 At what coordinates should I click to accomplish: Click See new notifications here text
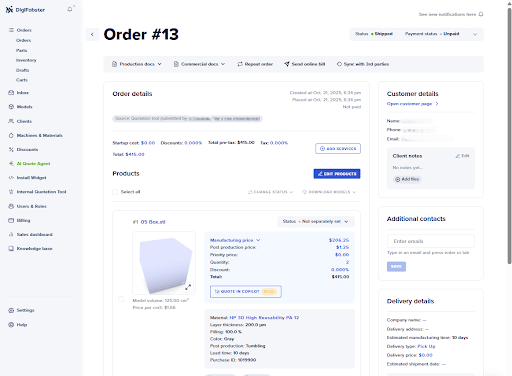point(447,14)
